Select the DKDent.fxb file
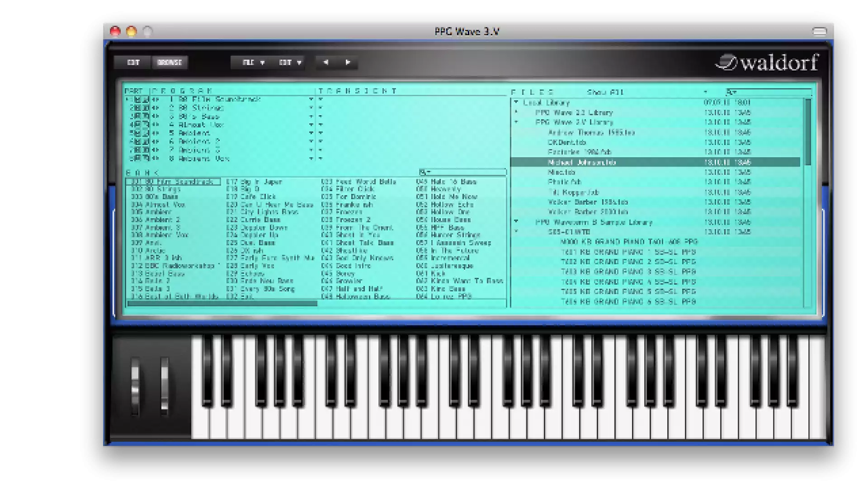 coord(567,142)
